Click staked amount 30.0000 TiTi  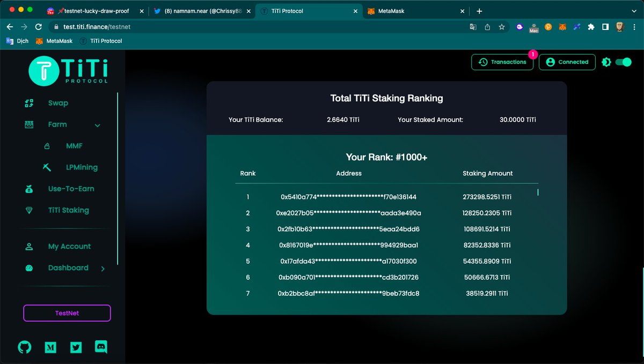coord(517,120)
